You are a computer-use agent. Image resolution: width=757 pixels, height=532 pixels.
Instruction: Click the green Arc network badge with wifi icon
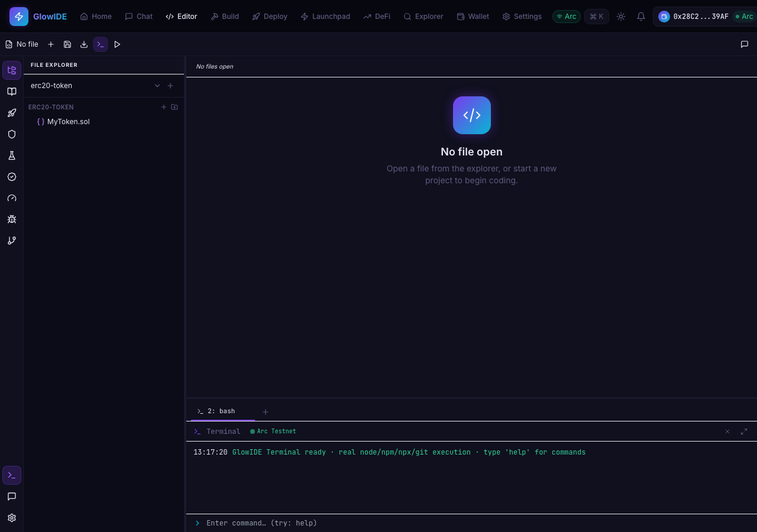pyautogui.click(x=567, y=17)
